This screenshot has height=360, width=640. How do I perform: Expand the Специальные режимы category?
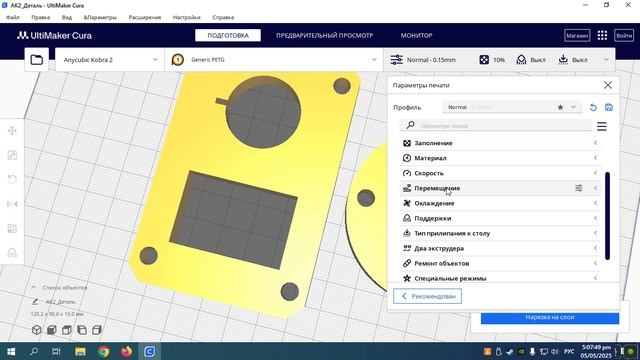coord(500,278)
